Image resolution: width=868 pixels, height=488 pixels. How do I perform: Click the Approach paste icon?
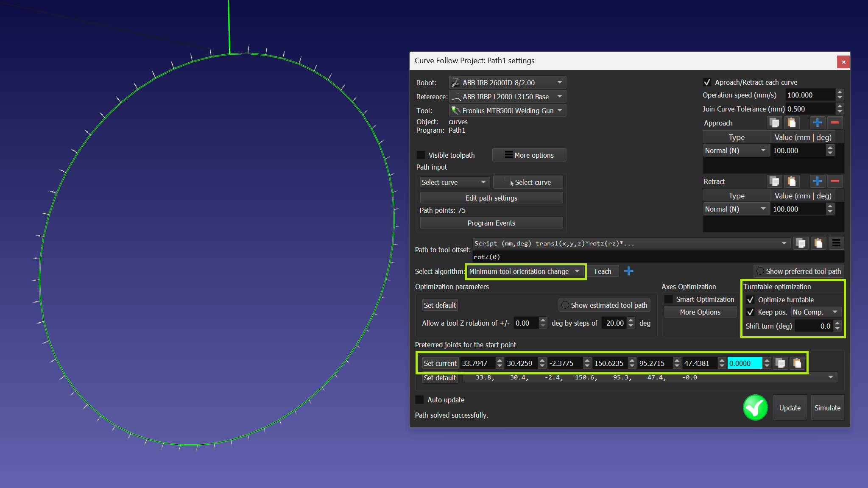pos(791,123)
